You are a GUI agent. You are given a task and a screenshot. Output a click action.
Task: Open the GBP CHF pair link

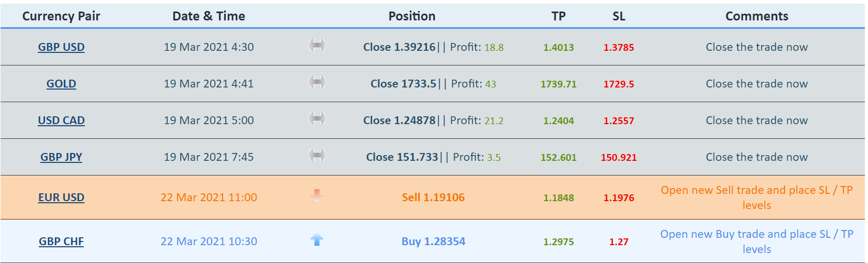(61, 242)
